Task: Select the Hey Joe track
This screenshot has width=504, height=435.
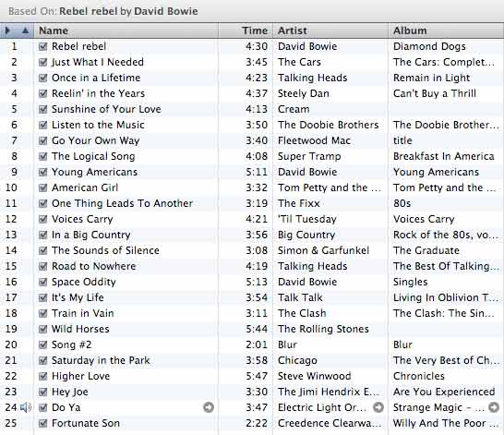Action: pyautogui.click(x=70, y=392)
